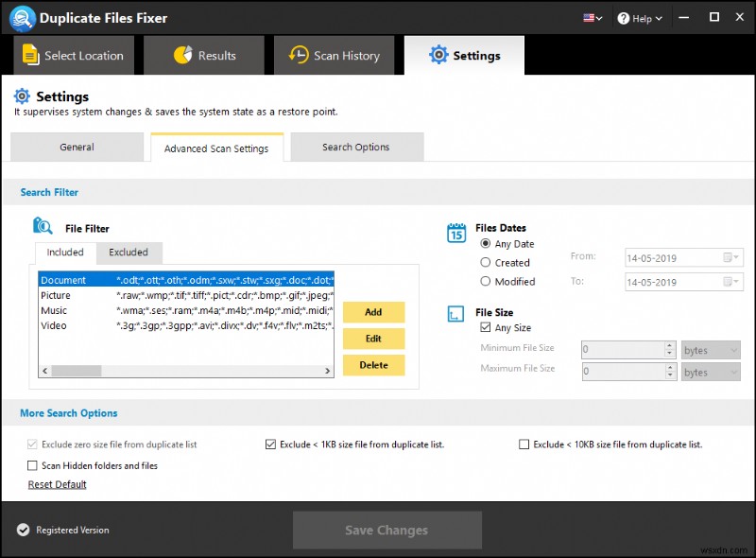Enable Exclude < 10KB size file option
The height and width of the screenshot is (558, 756).
524,445
